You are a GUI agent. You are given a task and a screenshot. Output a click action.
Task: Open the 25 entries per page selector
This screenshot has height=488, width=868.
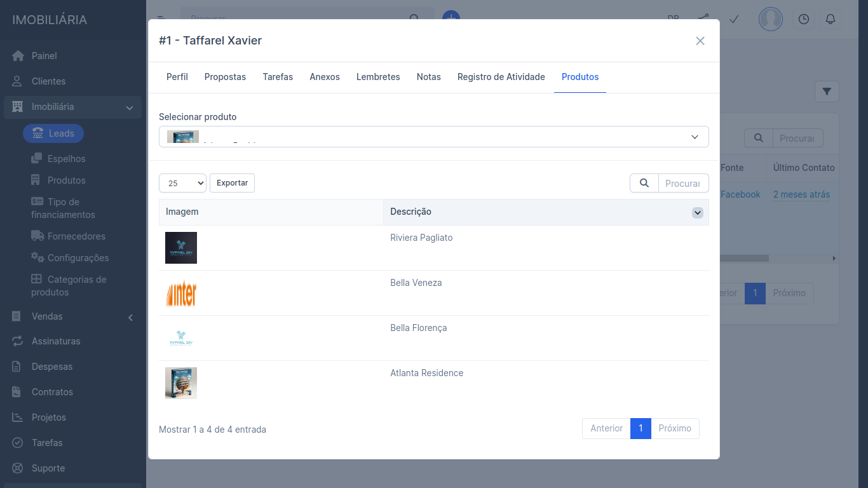point(182,183)
